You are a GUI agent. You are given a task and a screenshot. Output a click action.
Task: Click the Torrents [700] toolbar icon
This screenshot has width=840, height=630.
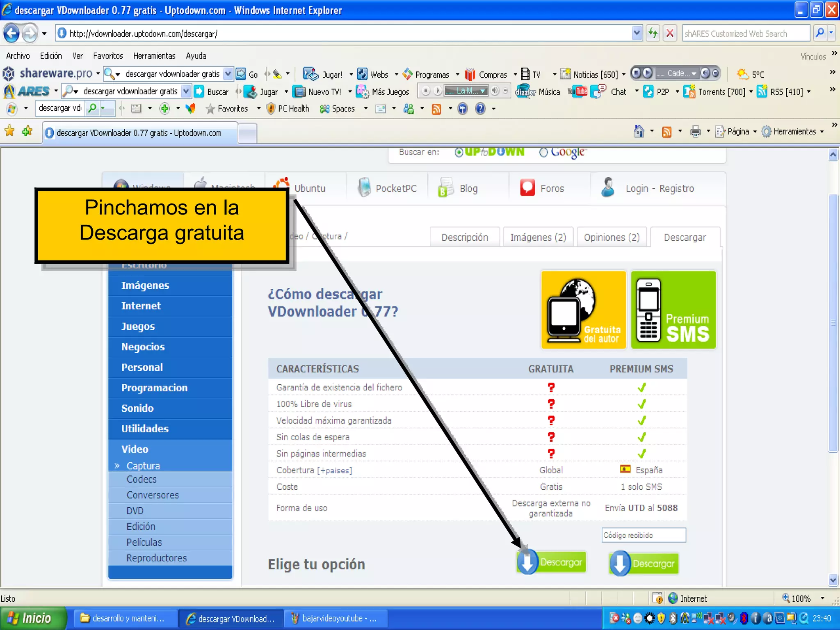click(689, 91)
